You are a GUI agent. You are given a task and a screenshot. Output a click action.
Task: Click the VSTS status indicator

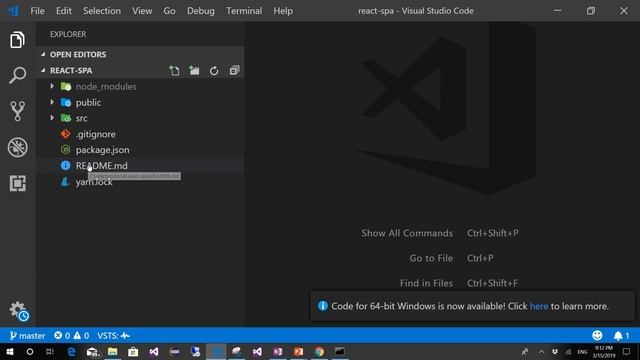(x=113, y=336)
